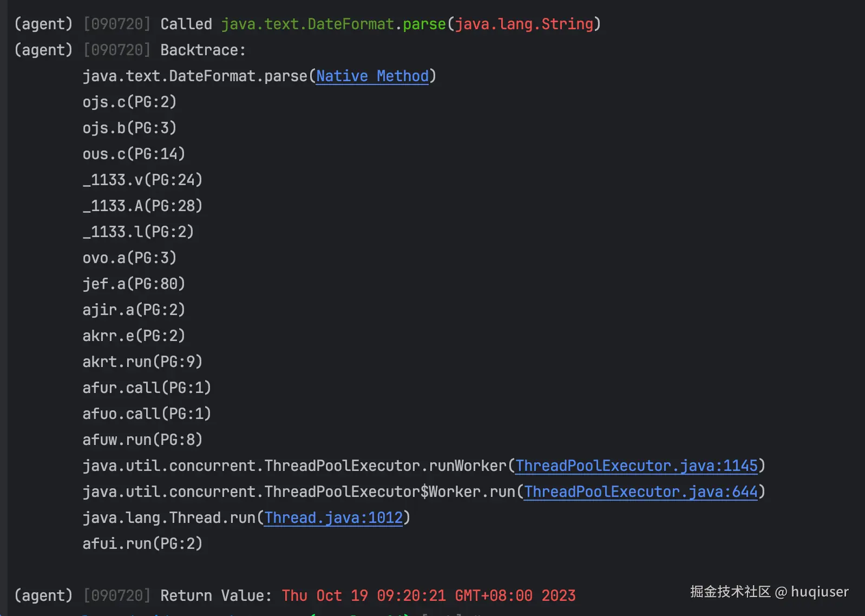The width and height of the screenshot is (865, 616).
Task: Select the akrt.run(PG:9) trace line
Action: tap(142, 362)
